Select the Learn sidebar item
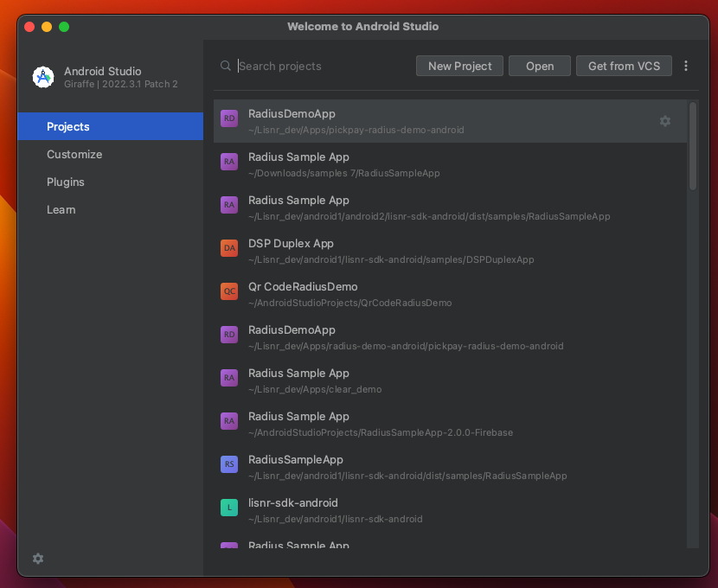 pyautogui.click(x=61, y=209)
